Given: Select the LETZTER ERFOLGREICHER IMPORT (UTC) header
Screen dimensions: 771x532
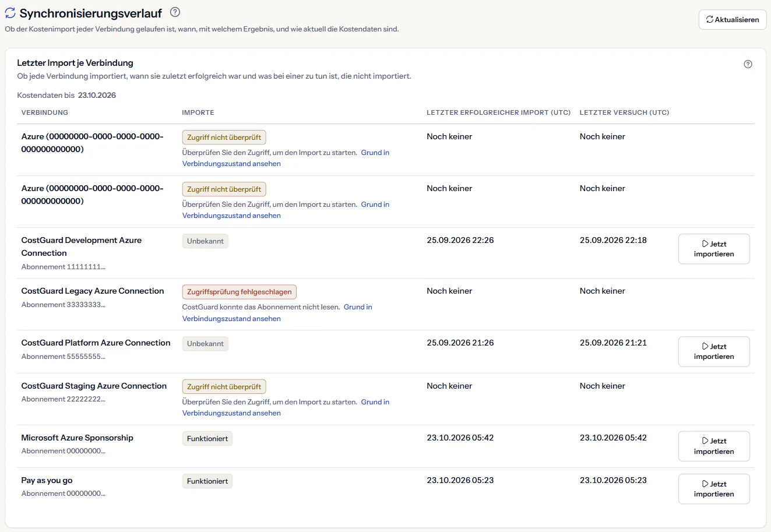Looking at the screenshot, I should tap(499, 112).
